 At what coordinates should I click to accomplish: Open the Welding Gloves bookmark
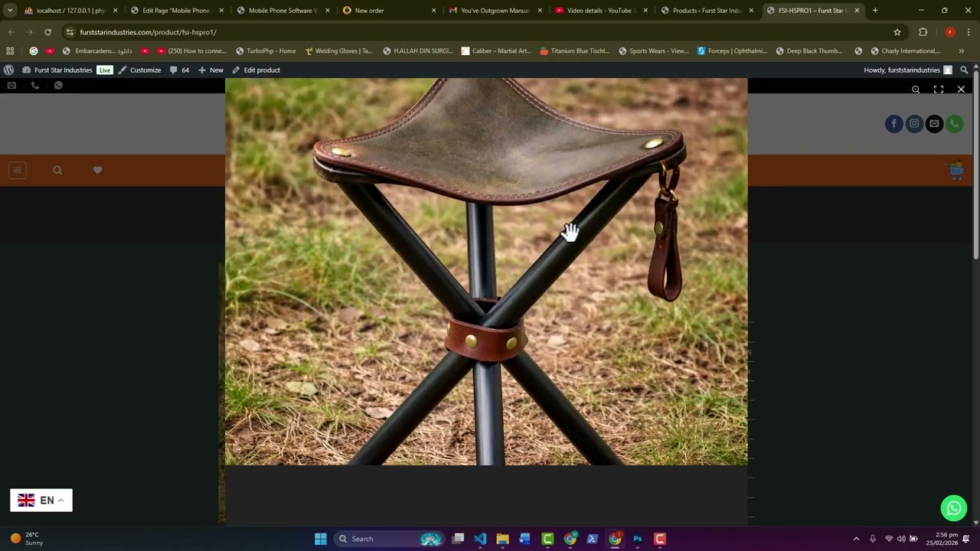pos(338,51)
